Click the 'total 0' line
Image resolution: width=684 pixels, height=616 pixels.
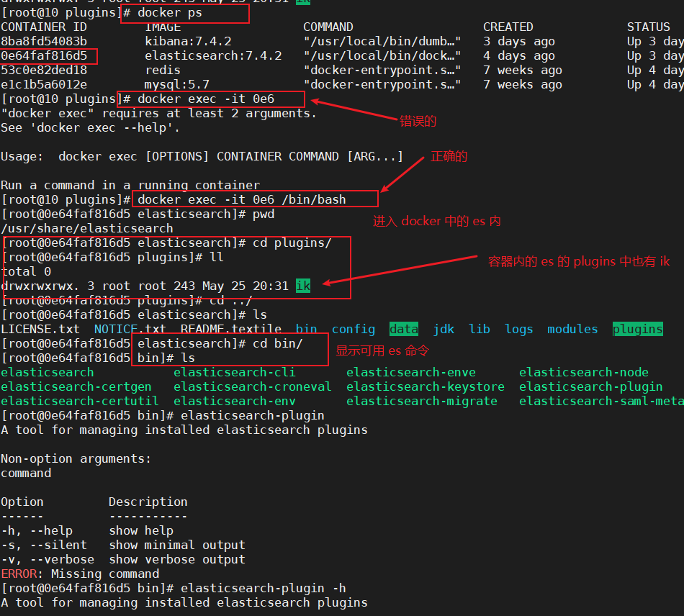coord(26,271)
